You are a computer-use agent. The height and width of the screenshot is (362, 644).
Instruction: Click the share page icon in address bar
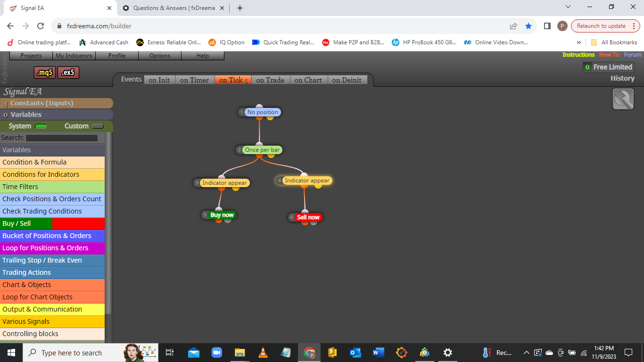(513, 26)
